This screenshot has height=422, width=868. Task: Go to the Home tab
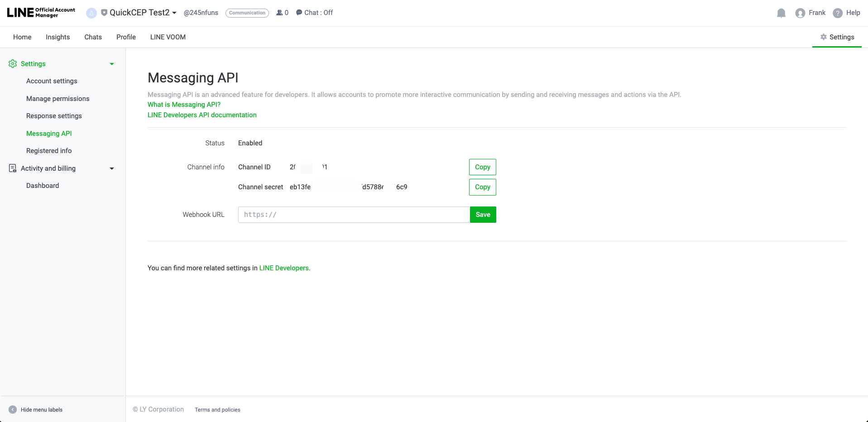(22, 37)
